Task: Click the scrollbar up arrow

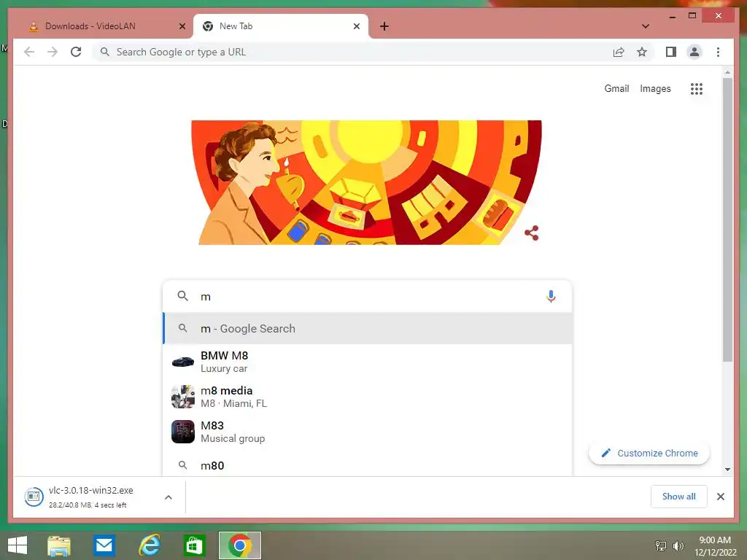Action: (727, 72)
